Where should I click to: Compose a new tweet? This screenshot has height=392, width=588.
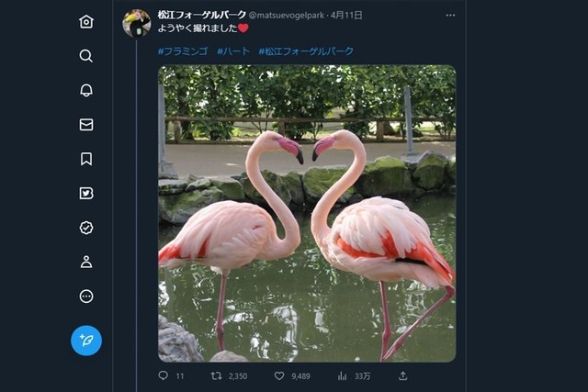86,341
